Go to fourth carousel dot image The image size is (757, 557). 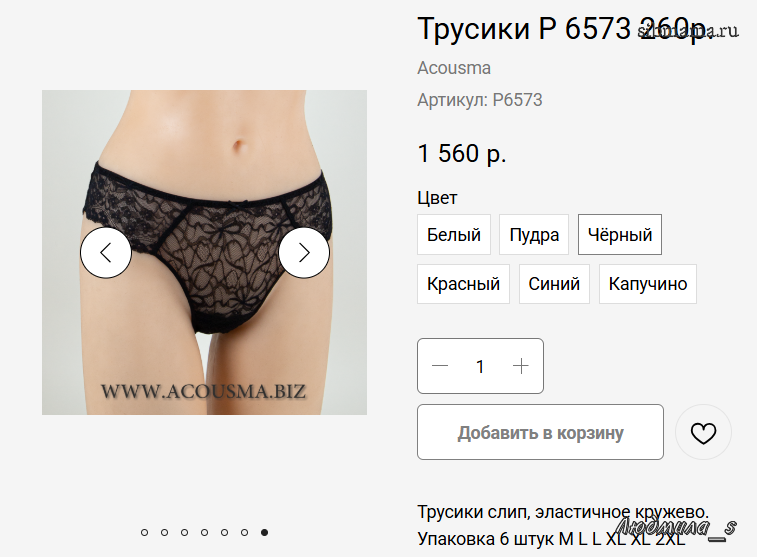coord(205,532)
